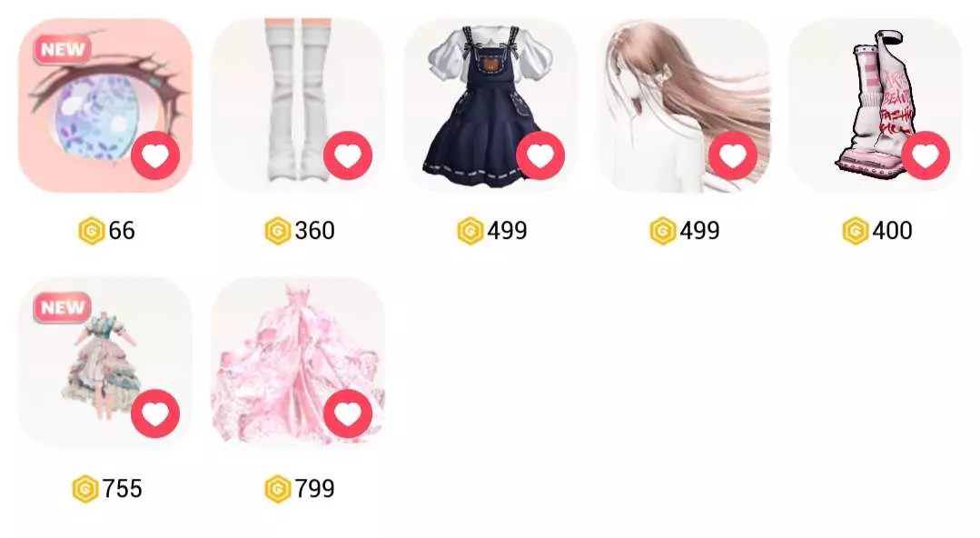Open the blue eye thumbnail

(105, 105)
